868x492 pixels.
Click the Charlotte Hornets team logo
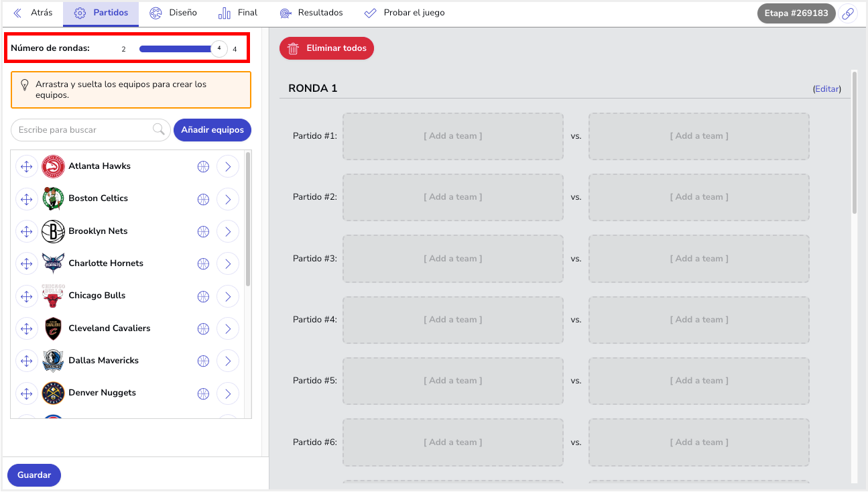(x=53, y=263)
